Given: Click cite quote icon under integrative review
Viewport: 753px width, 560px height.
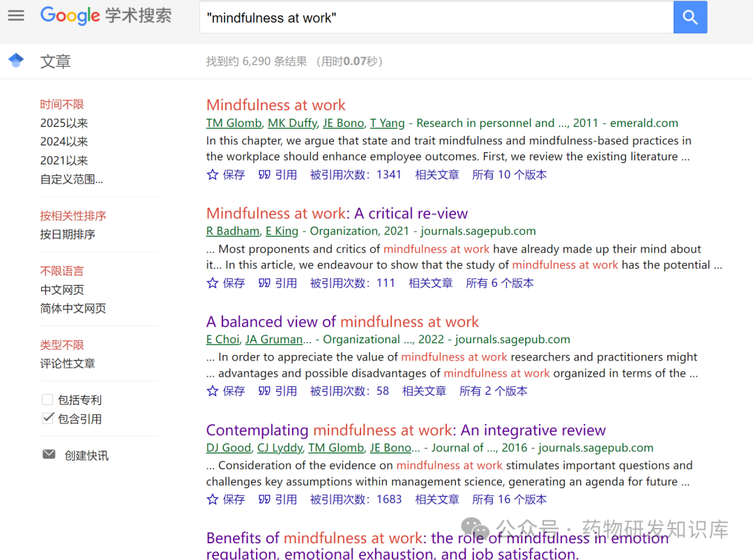Looking at the screenshot, I should (264, 499).
